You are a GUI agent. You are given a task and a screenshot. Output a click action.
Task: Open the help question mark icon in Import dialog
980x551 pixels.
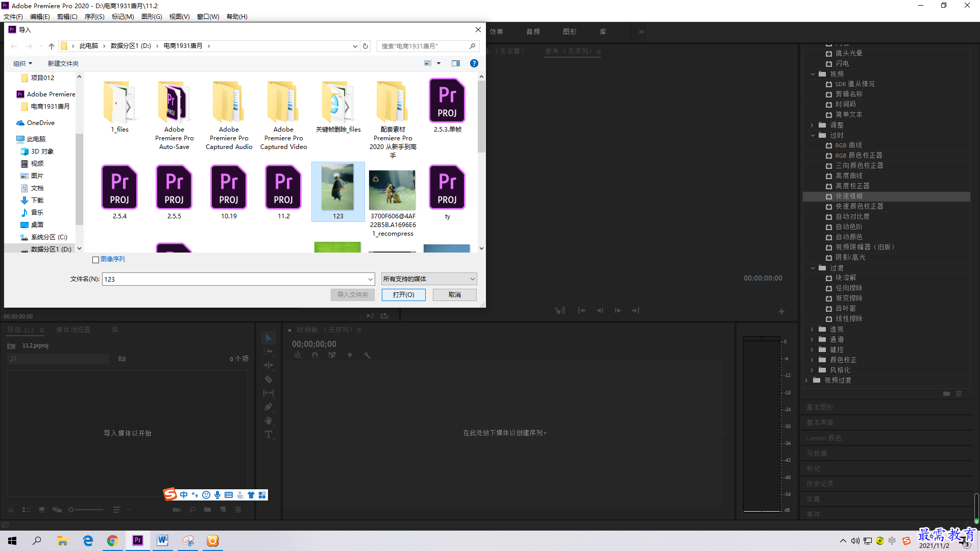point(474,63)
